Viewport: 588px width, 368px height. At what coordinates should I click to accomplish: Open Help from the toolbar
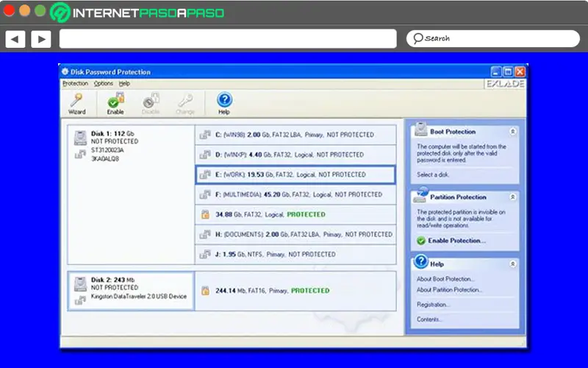point(224,104)
